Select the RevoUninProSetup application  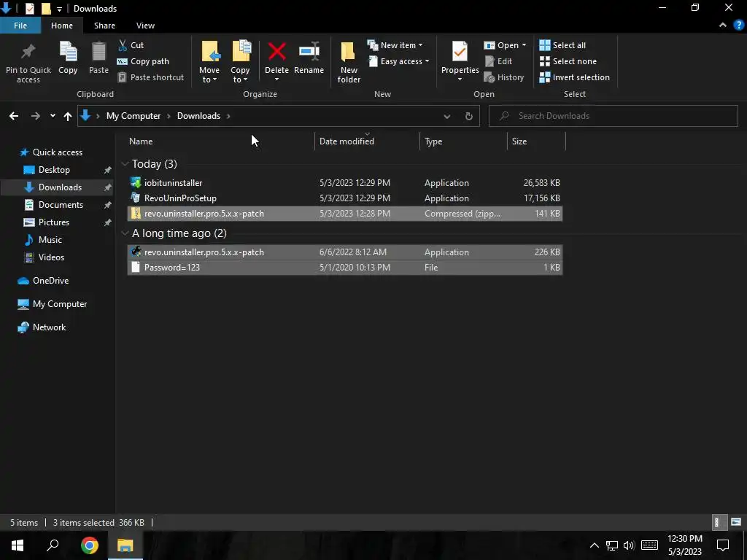coord(345,198)
